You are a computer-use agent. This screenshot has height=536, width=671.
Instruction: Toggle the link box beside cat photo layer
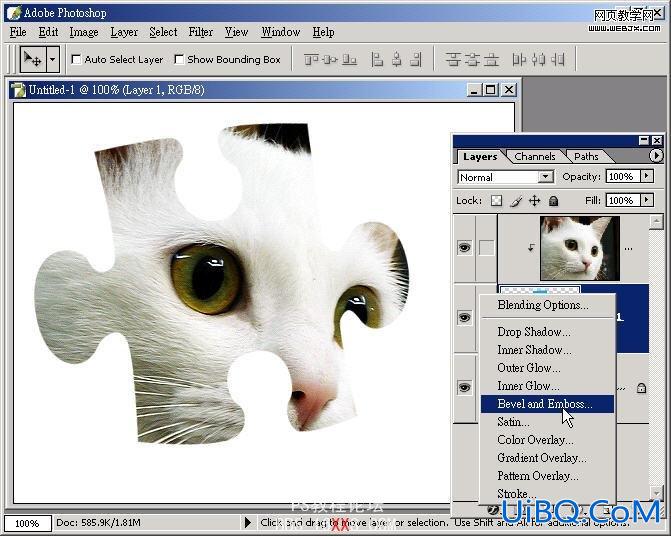tap(486, 248)
